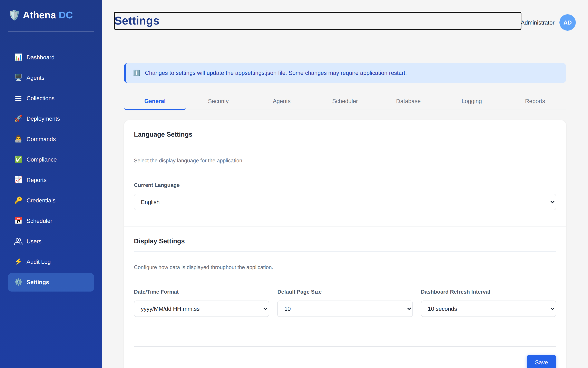Click the Dashboard Refresh Interval field label
This screenshot has width=588, height=368.
coord(455,292)
